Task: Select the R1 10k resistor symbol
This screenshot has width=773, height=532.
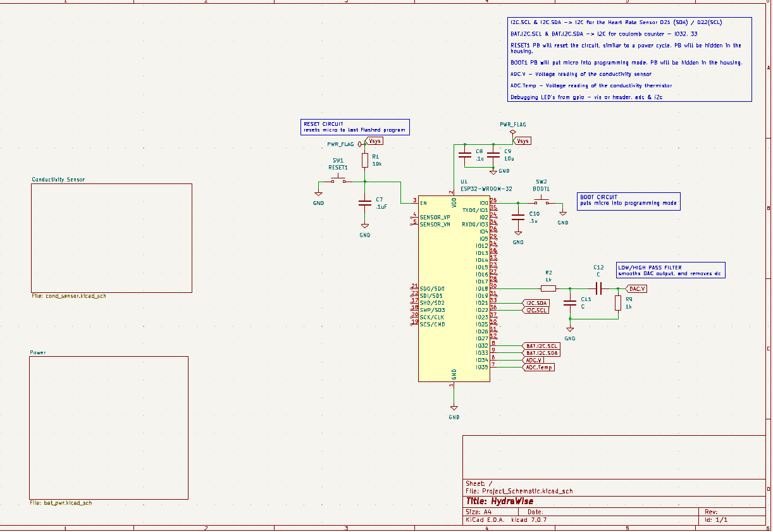Action: pyautogui.click(x=364, y=161)
